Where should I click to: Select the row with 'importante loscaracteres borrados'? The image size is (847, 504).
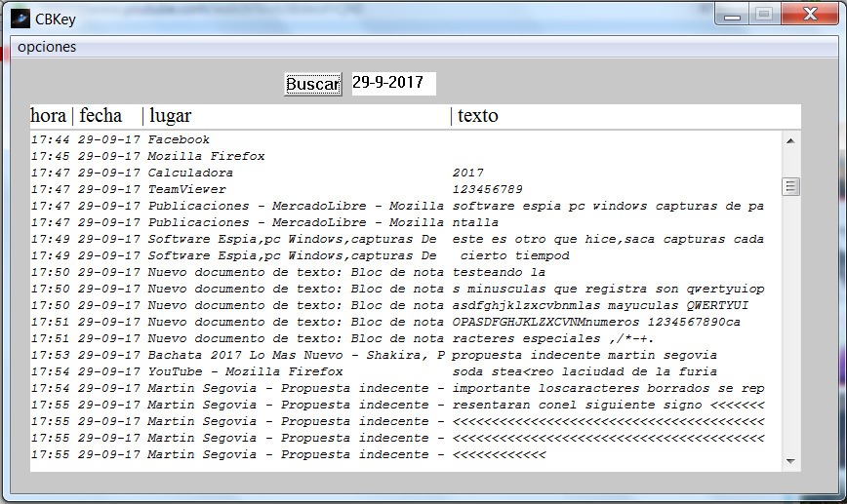pos(406,389)
